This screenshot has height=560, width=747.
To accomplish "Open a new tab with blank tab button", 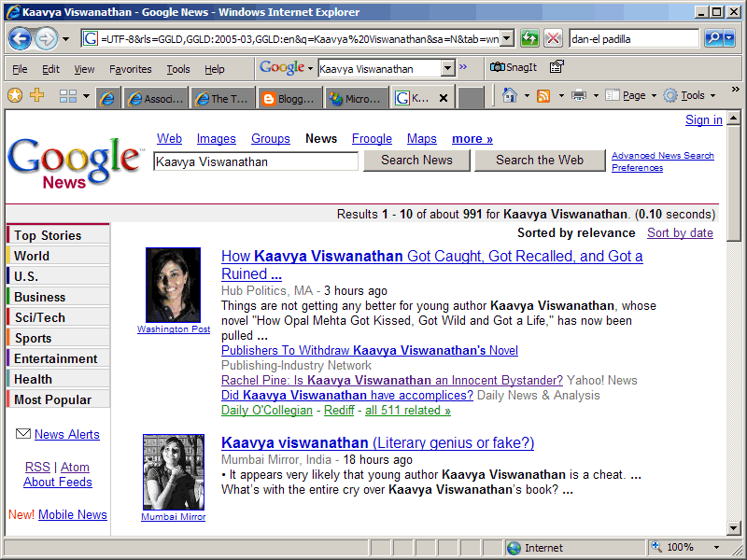I will coord(472,98).
